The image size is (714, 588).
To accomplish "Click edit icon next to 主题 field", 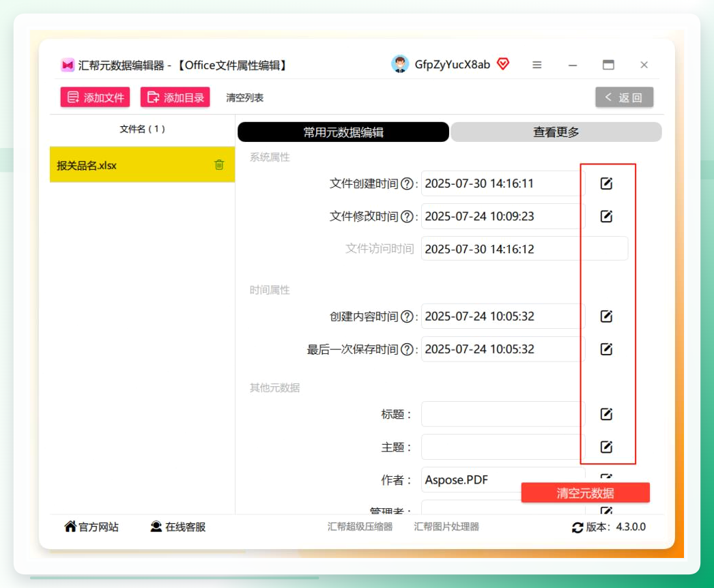I will coord(606,447).
